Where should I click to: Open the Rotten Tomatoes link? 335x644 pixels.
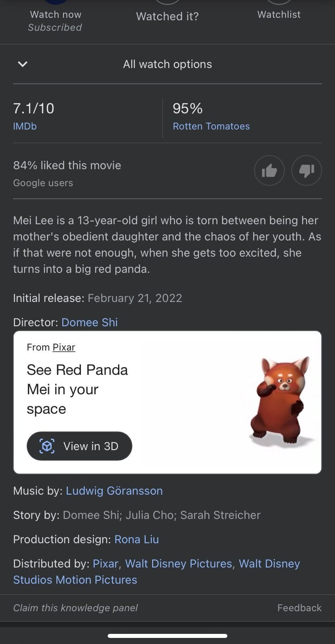pos(211,126)
